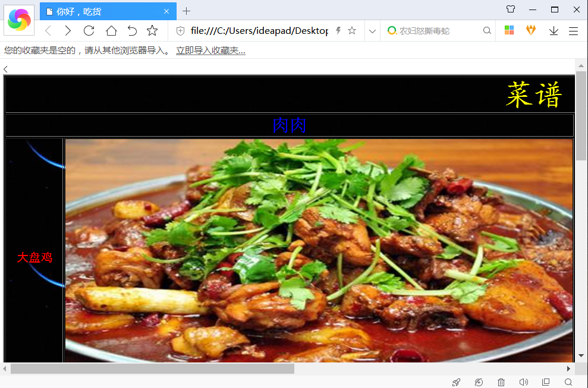
Task: Click the skin shirt icon in title bar
Action: point(511,9)
